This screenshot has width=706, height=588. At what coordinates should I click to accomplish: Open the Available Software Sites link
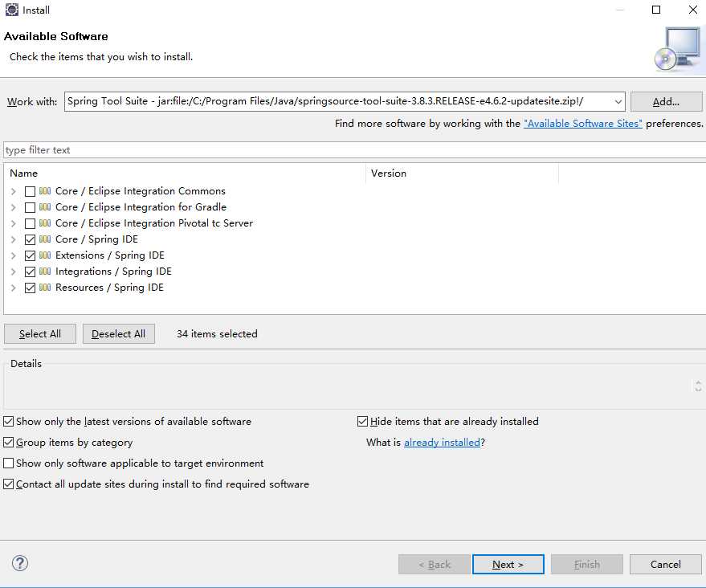pos(582,124)
